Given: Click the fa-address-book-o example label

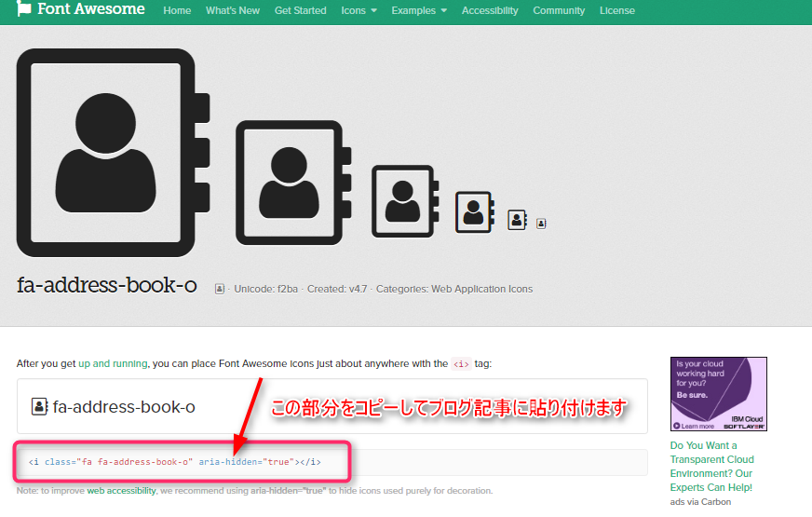Looking at the screenshot, I should point(124,407).
